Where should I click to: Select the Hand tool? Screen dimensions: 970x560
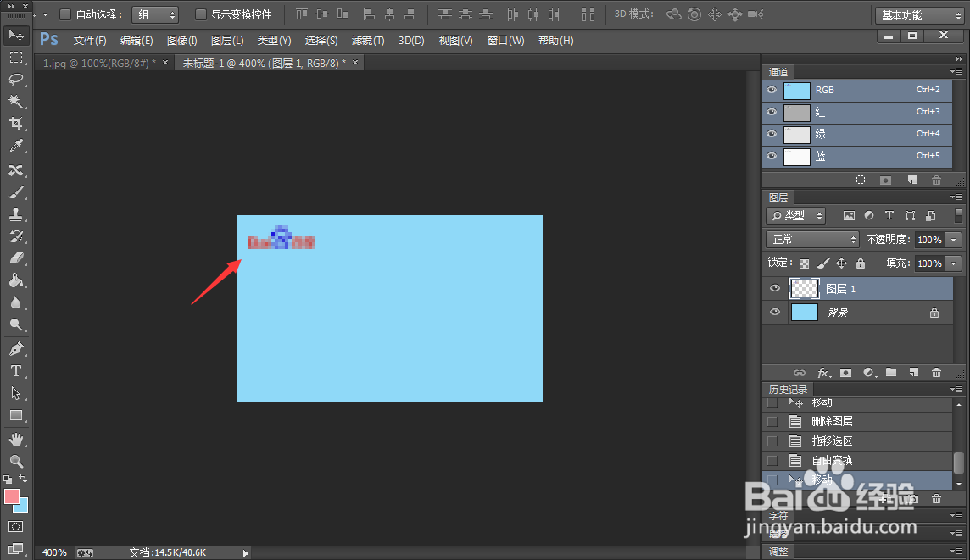click(16, 439)
